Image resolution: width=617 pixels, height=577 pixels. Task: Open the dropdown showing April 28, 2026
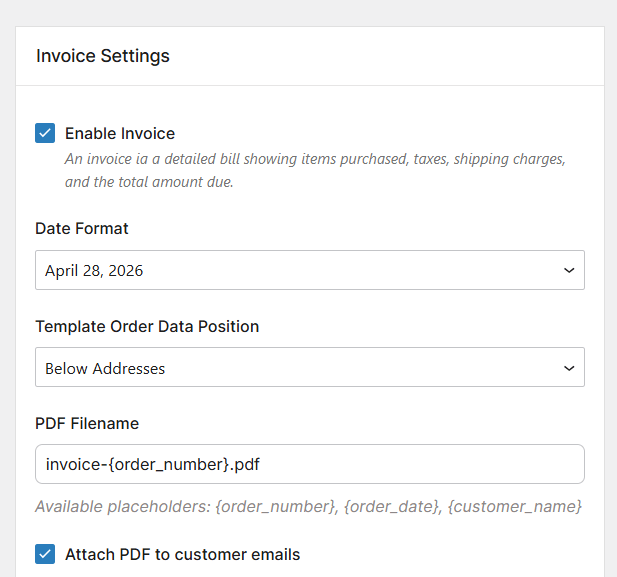[x=300, y=270]
